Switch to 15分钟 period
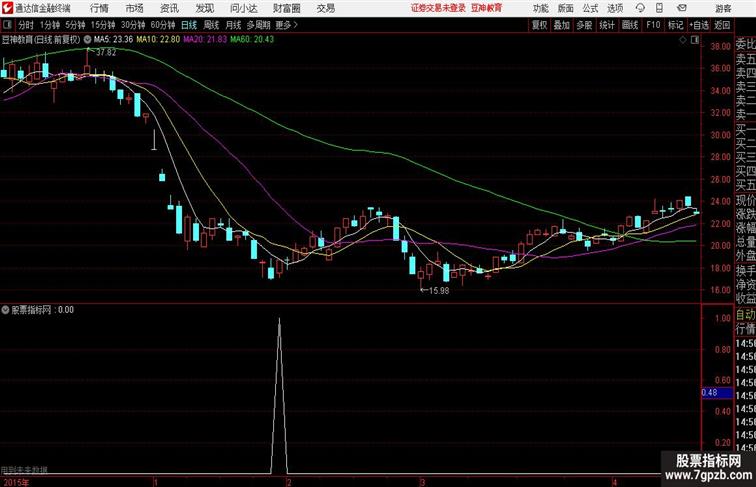The height and width of the screenshot is (487, 756). tap(103, 25)
